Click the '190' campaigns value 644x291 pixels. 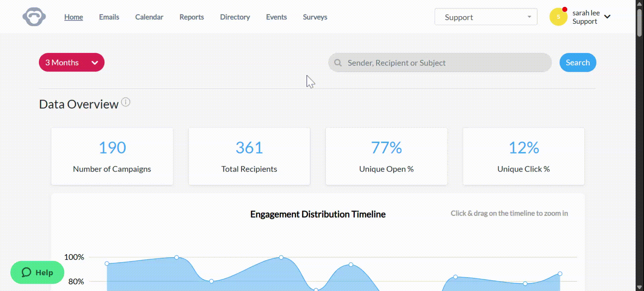[112, 148]
